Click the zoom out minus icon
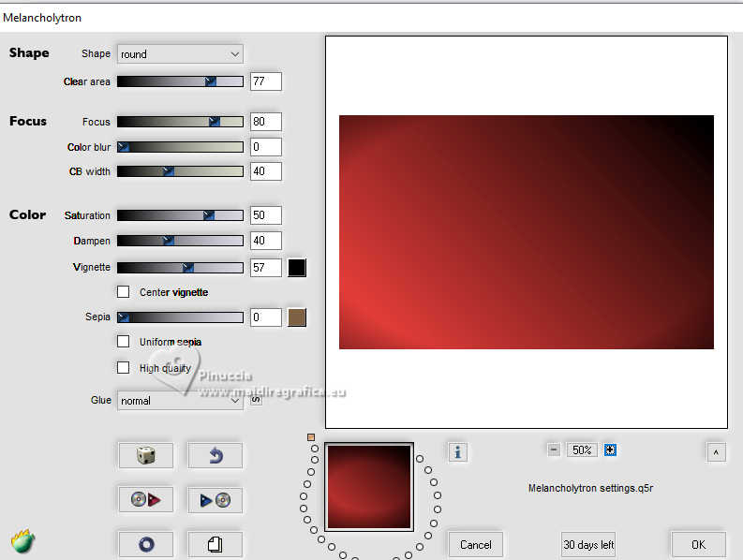 tap(554, 449)
